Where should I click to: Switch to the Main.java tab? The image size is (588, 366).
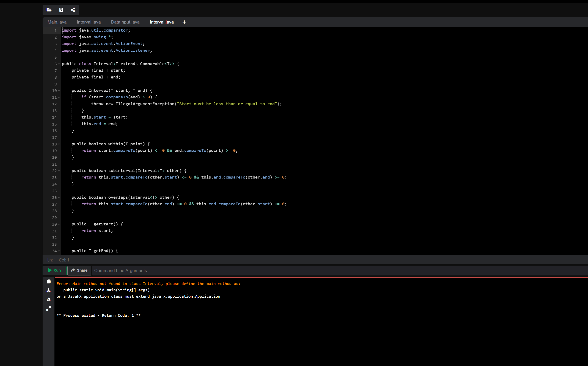57,22
